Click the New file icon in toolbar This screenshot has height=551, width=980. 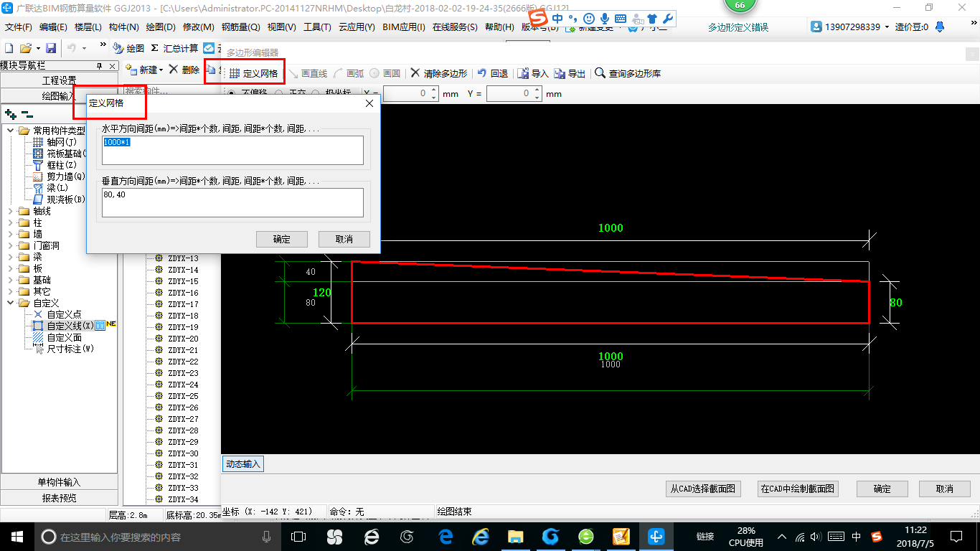(x=9, y=48)
